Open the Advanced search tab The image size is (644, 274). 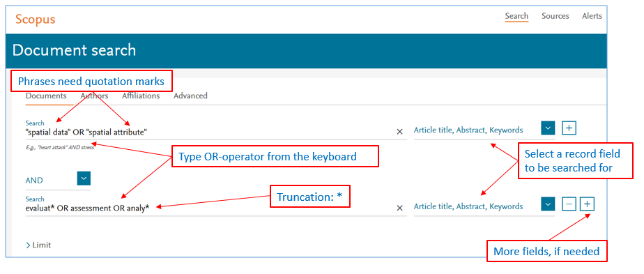coord(190,96)
